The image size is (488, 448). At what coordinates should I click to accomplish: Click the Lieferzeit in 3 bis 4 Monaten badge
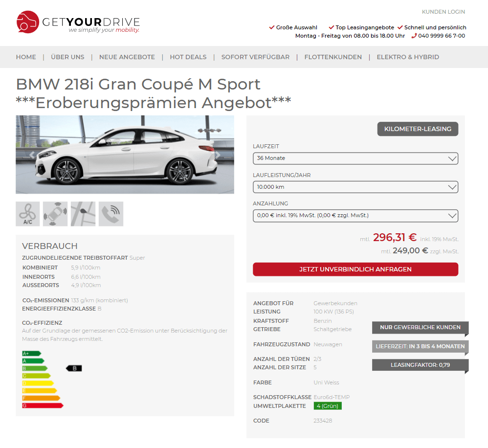(420, 346)
